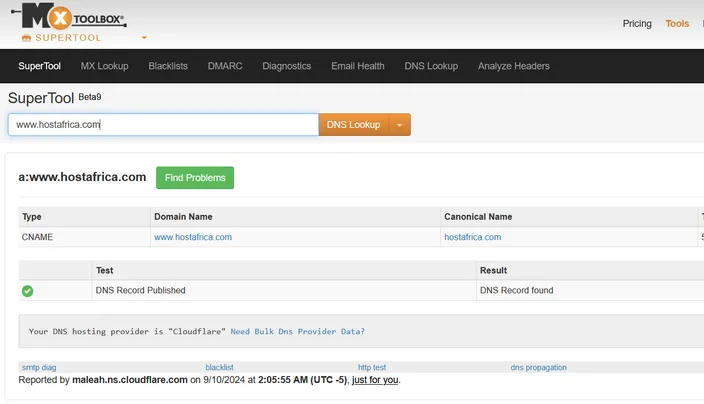Open the Pricing page link

pos(637,23)
